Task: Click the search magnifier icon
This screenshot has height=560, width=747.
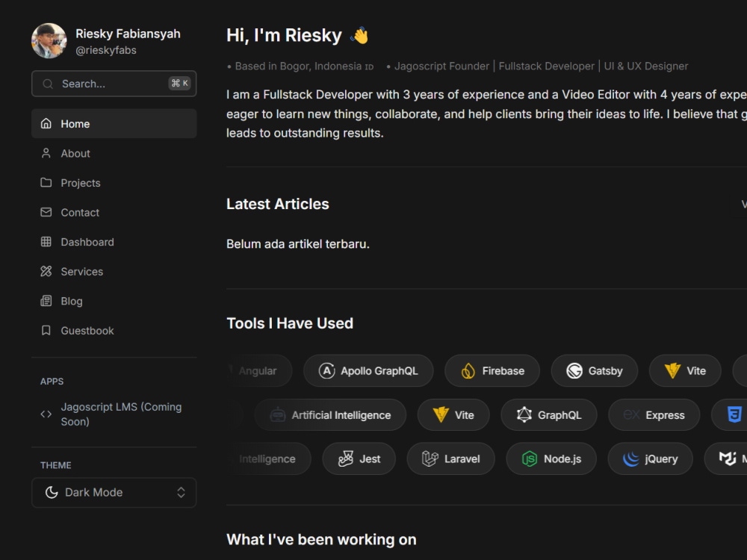Action: coord(48,84)
